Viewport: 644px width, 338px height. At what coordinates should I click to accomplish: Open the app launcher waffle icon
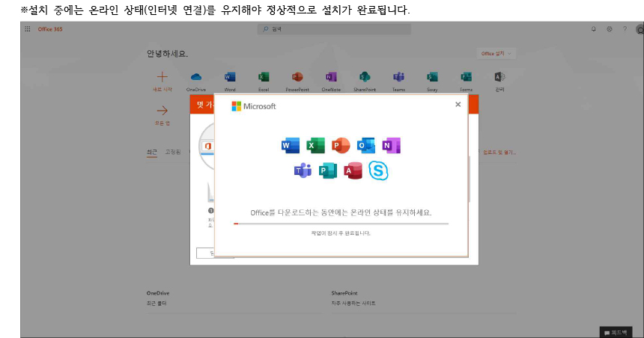(28, 29)
